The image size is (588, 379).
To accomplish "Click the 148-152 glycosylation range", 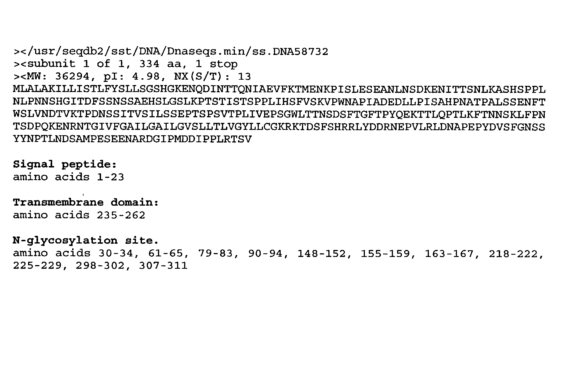I will coord(321,254).
